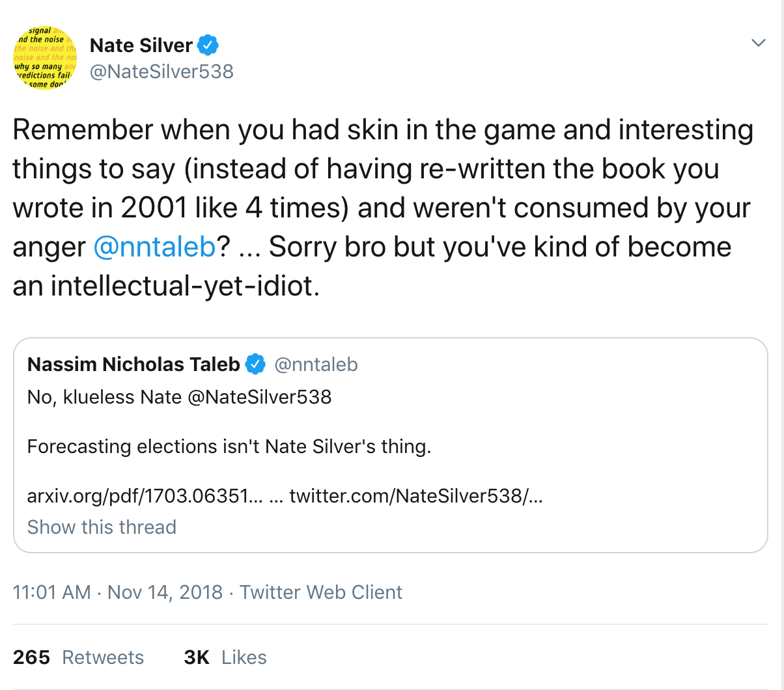Click Show this thread

[x=102, y=527]
